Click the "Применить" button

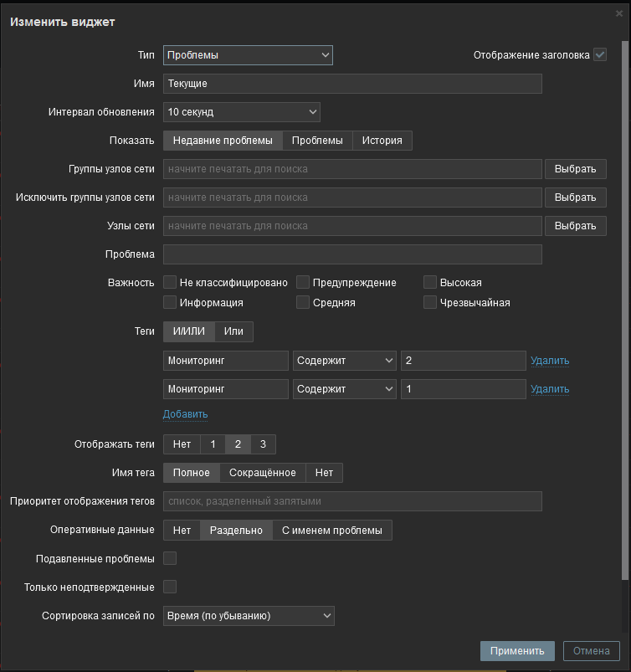517,650
